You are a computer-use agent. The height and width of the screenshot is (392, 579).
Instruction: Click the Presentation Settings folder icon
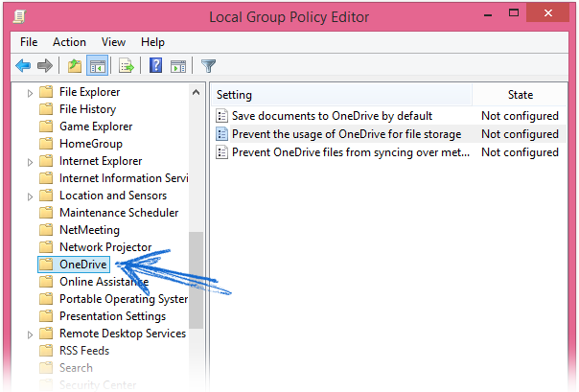point(46,316)
